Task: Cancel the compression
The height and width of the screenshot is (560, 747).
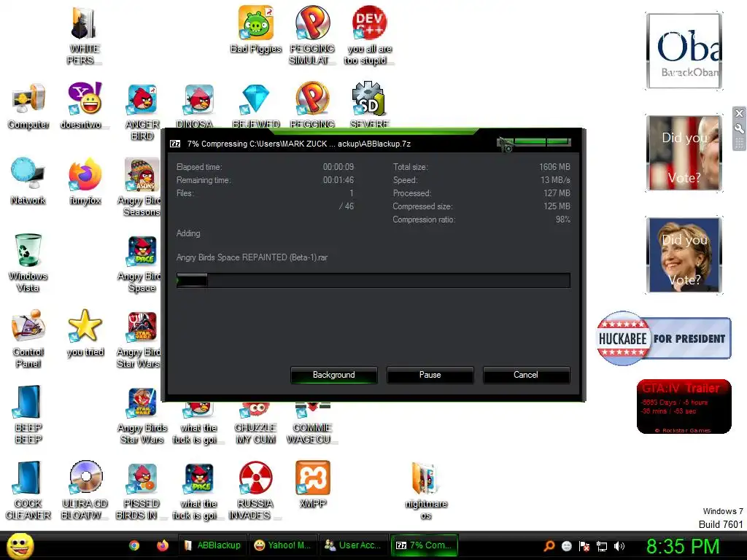Action: (526, 375)
